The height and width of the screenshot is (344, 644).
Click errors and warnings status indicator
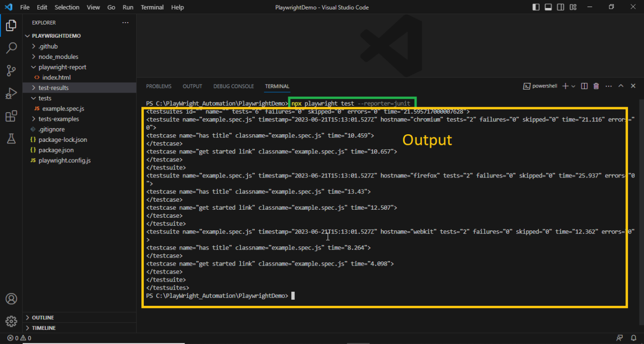pos(19,338)
